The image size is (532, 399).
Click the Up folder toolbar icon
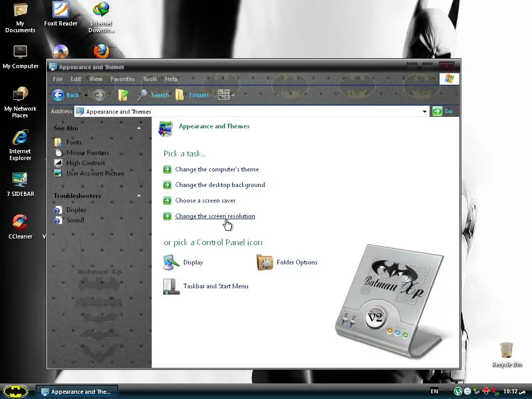pyautogui.click(x=123, y=95)
